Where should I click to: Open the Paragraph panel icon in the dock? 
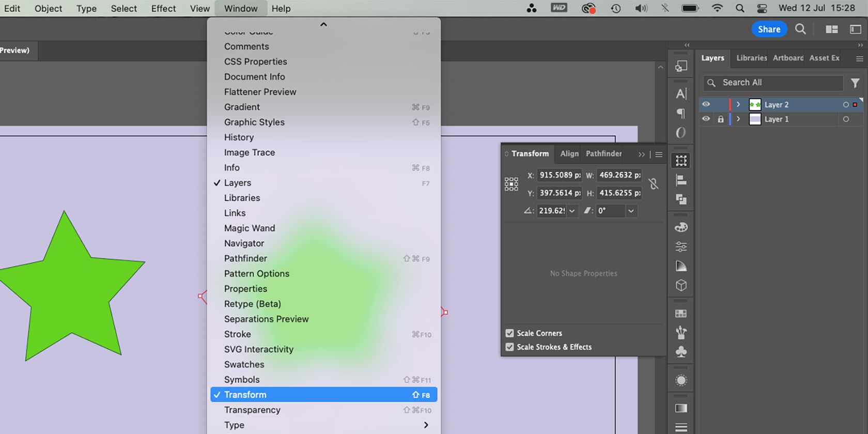point(681,114)
